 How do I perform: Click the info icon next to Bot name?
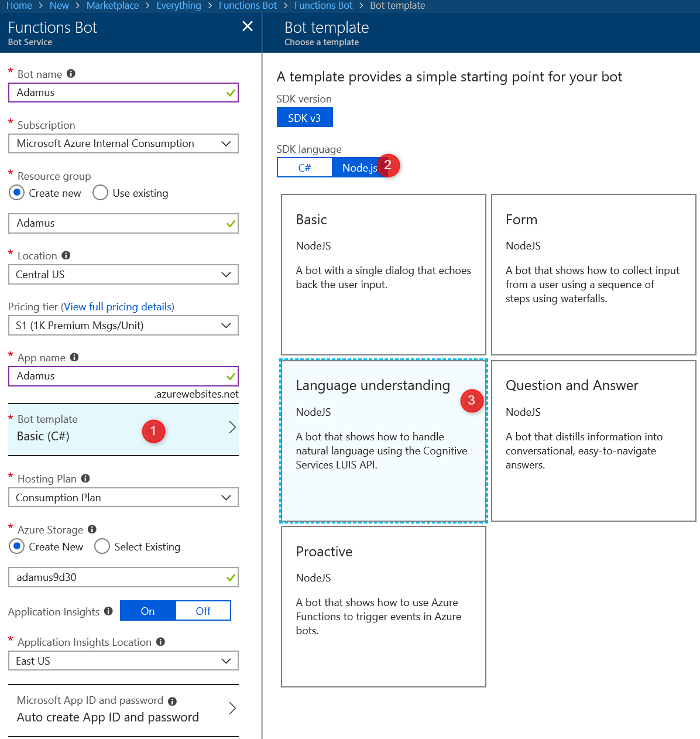point(71,74)
